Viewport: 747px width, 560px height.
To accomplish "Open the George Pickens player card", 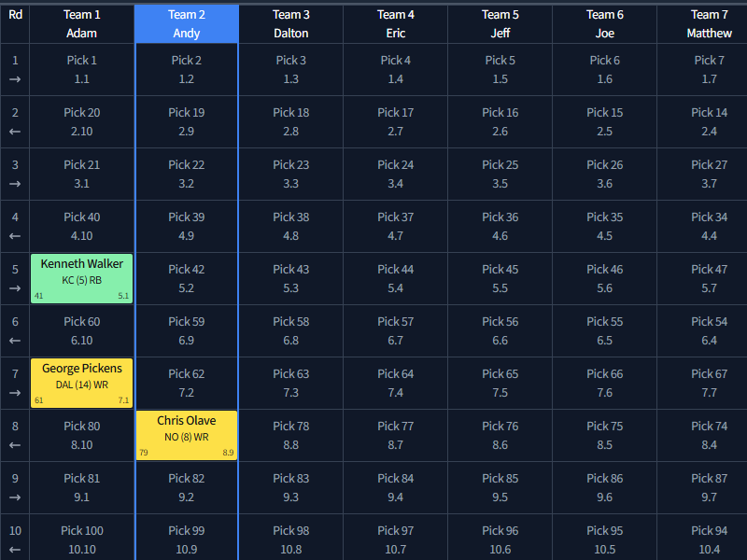I will pyautogui.click(x=82, y=383).
